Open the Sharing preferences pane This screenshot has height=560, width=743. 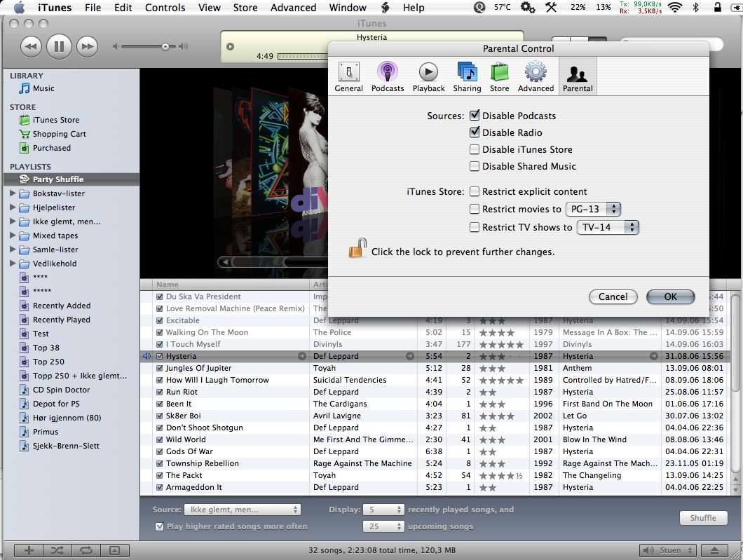tap(467, 77)
